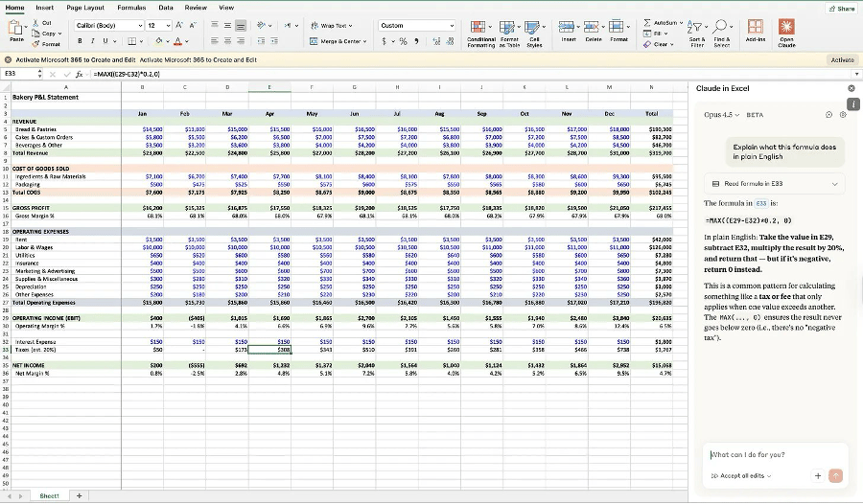Viewport: 863px width, 504px height.
Task: Toggle italic formatting
Action: 92,41
